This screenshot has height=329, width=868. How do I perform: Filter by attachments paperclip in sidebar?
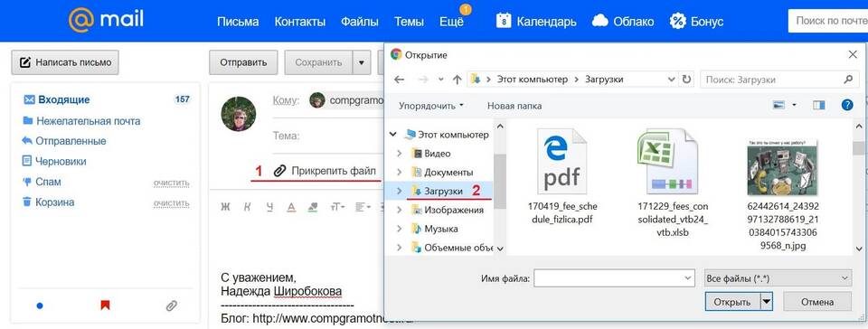pos(172,305)
